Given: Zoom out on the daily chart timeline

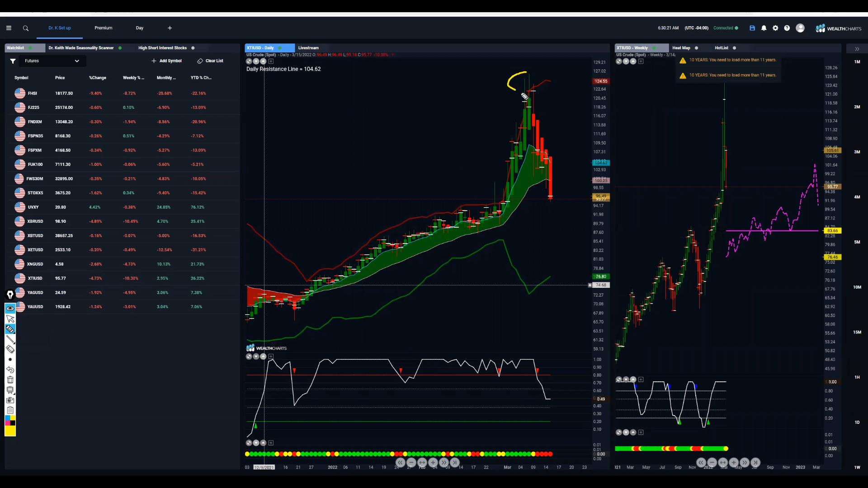Looking at the screenshot, I should point(411,462).
